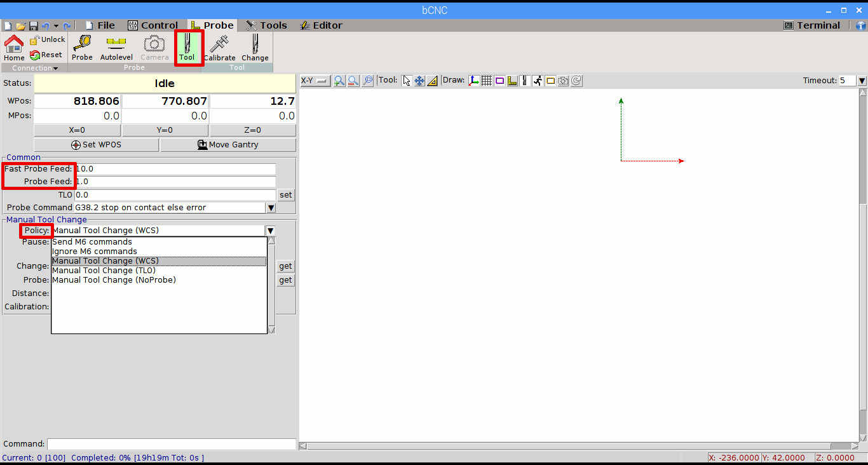Open the Calibrate caliper icon

coord(219,48)
